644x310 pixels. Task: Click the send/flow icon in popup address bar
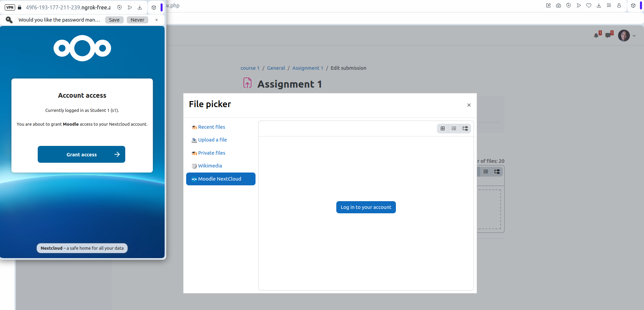130,7
